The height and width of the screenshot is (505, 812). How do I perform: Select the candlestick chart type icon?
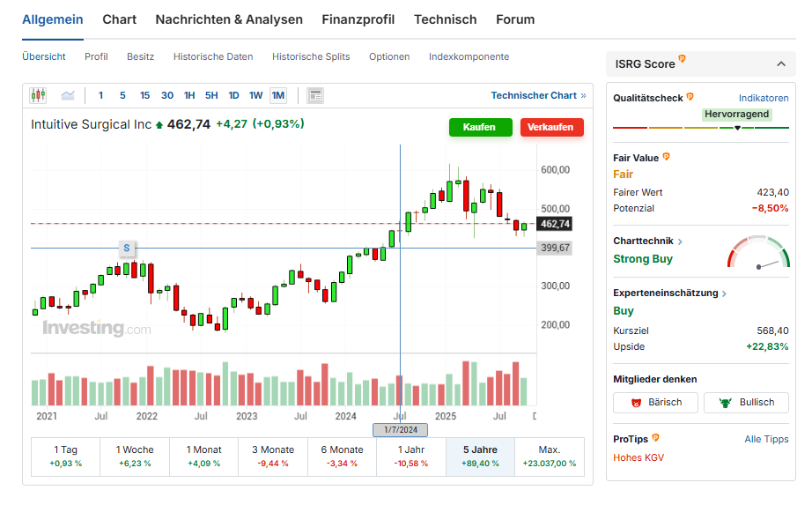point(38,95)
